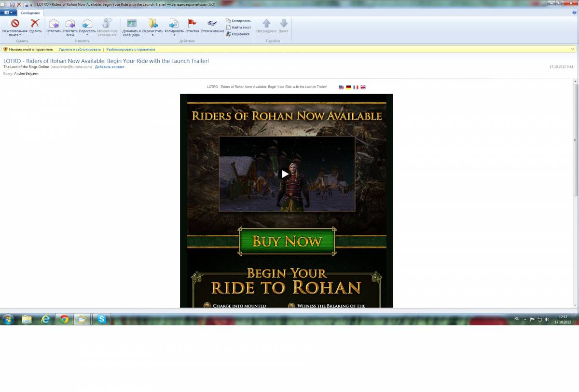
Task: Click the scrollbar down arrow
Action: pos(575,305)
